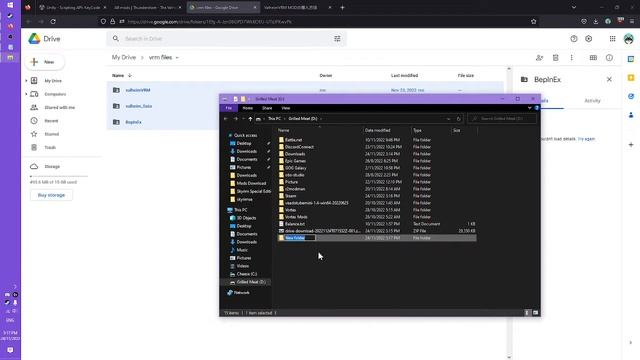Toggle the Drive details info panel icon
640x360 pixels.
pyautogui.click(x=609, y=58)
